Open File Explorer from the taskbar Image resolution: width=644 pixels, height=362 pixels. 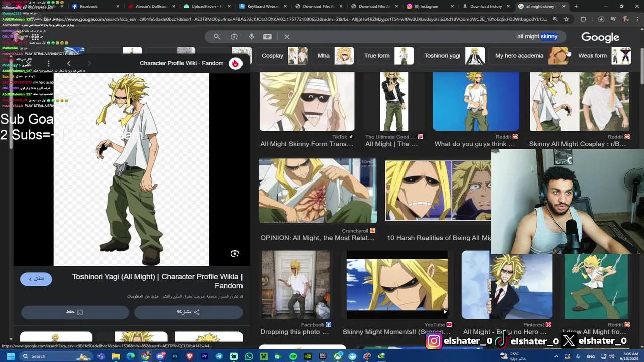(116, 356)
